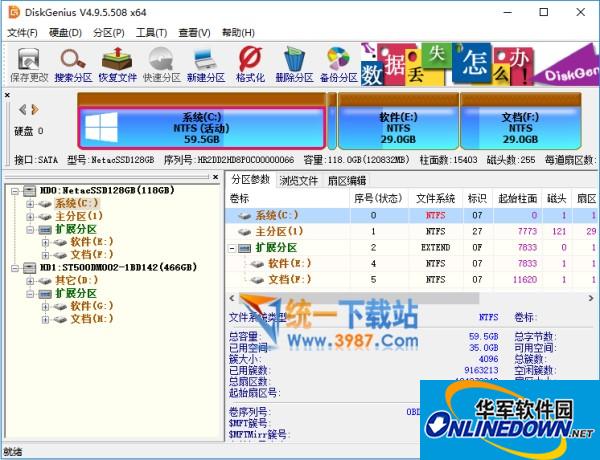600x460 pixels.
Task: Select 文档(H:) label in disk tree
Action: [x=92, y=319]
